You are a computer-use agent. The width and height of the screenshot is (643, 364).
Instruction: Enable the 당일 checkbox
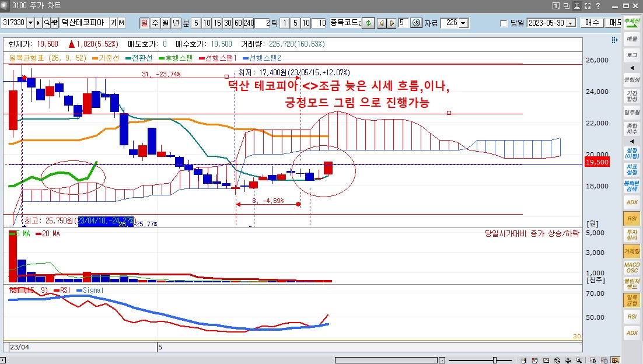click(504, 23)
